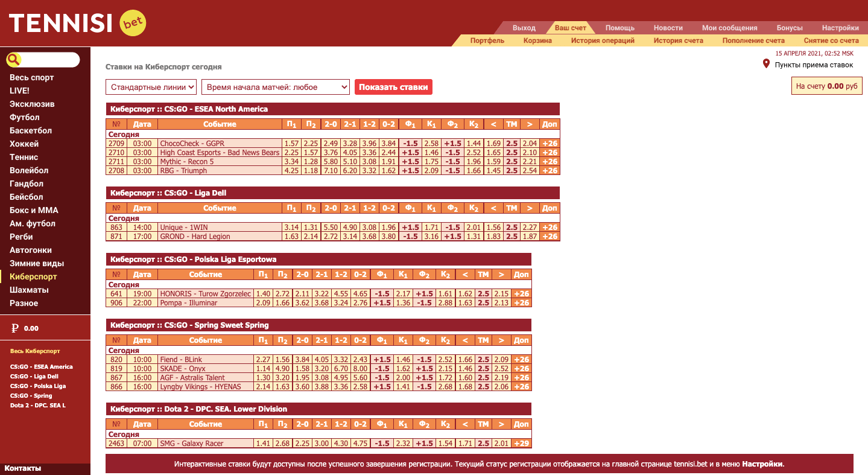Open Dota 2 - DPC. SEA L sidebar link
This screenshot has height=475, width=868.
click(x=38, y=405)
